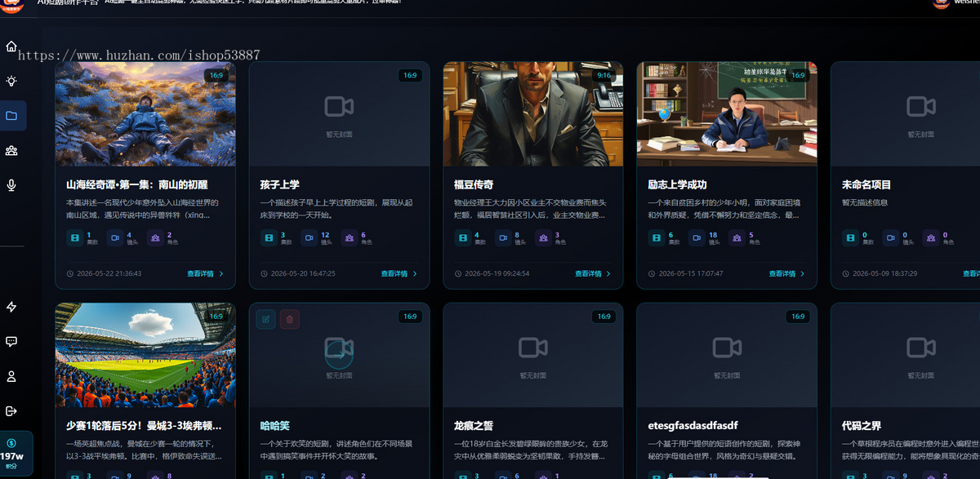Click the shots camera icon on 励志上学成功 card
The width and height of the screenshot is (980, 479).
pos(697,238)
